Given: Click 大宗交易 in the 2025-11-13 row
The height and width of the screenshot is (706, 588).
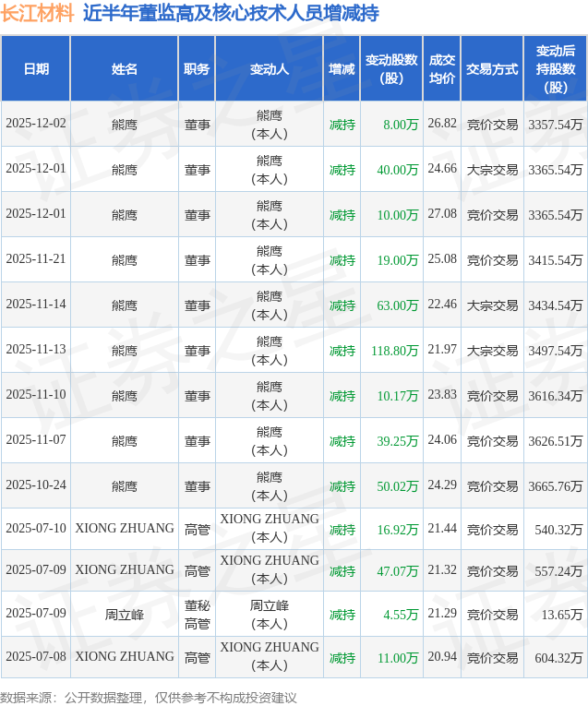Looking at the screenshot, I should (492, 351).
